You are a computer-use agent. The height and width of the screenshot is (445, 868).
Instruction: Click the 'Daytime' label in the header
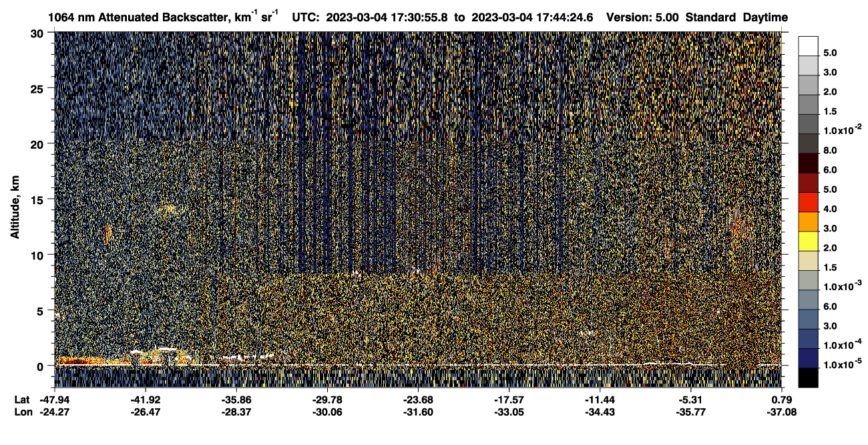pyautogui.click(x=765, y=17)
